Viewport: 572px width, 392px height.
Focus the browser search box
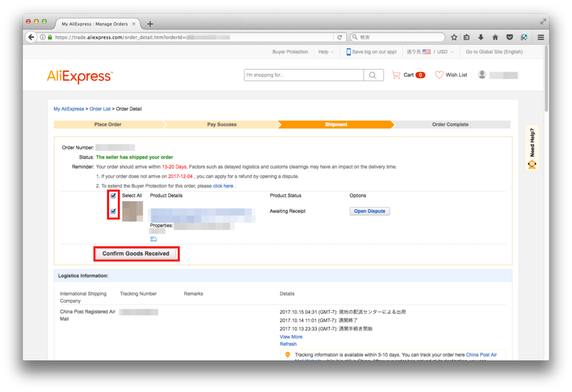click(398, 37)
